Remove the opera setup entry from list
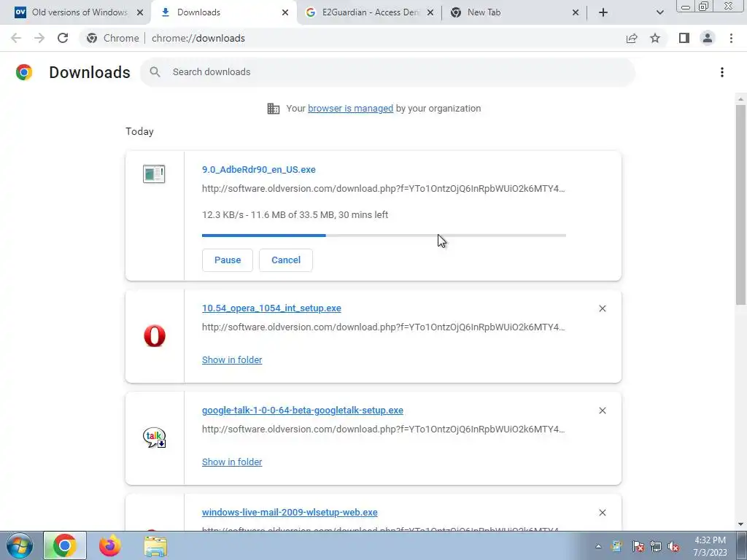747x560 pixels. pos(602,308)
